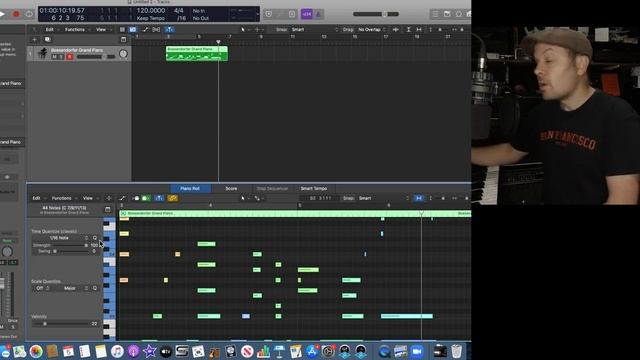Open App Store from the Dock
Screen dimensions: 640x360
coord(312,351)
